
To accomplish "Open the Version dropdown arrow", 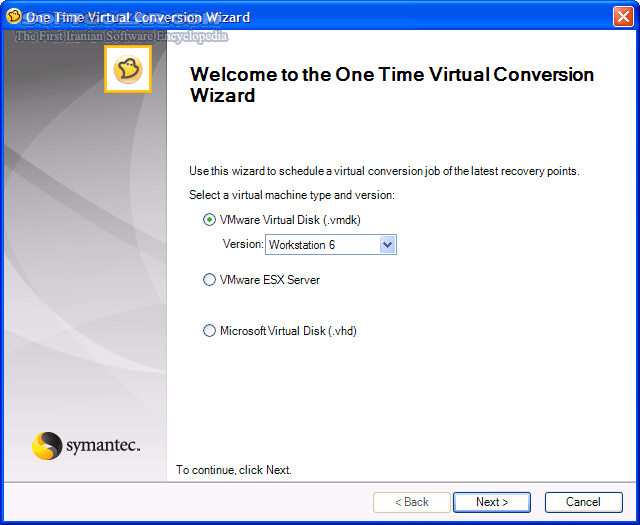I will tap(387, 245).
